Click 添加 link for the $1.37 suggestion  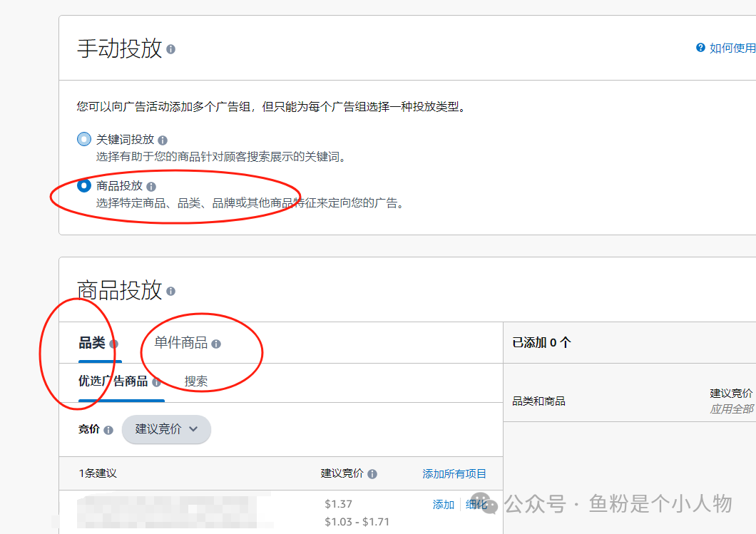tap(444, 505)
